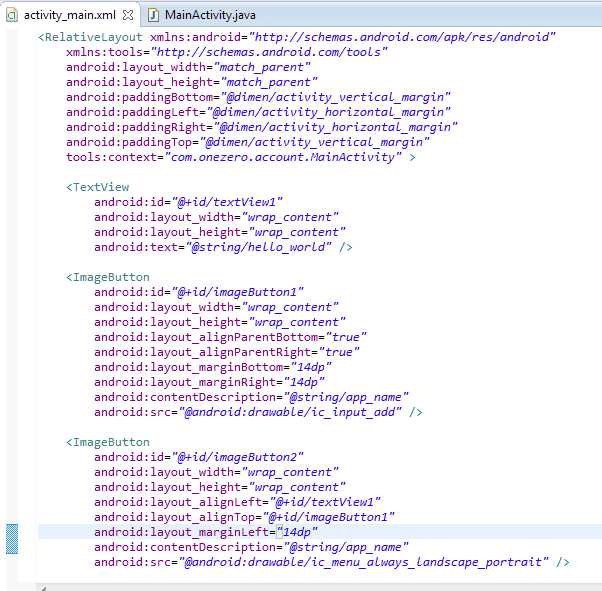Click the paddingTop activity_vertical_margin line
The image size is (602, 591).
tap(248, 142)
